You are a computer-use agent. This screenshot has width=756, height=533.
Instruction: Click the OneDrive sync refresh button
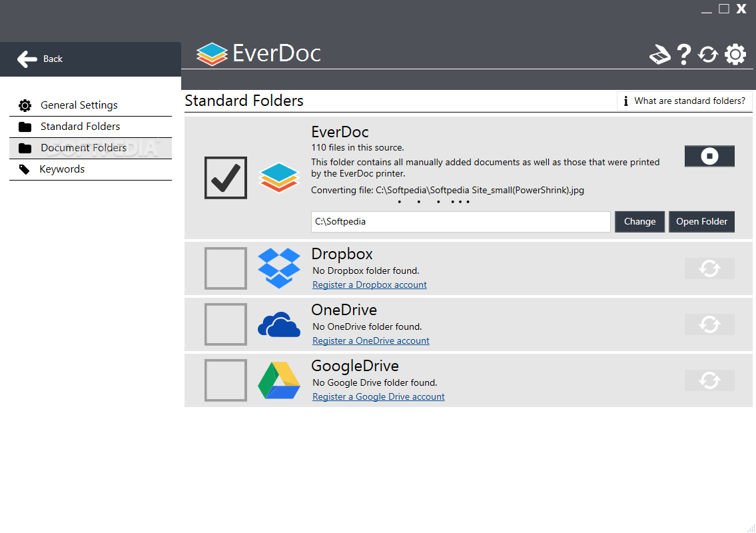[x=709, y=324]
